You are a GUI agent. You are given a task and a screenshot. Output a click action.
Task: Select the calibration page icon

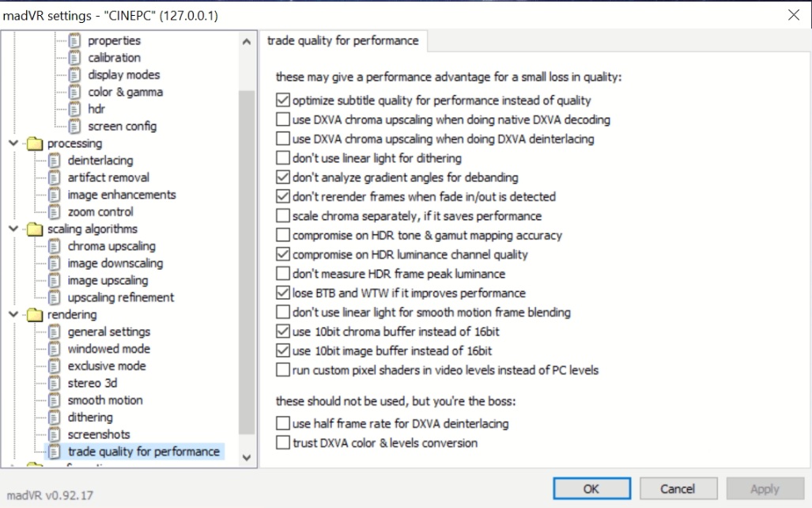coord(74,58)
